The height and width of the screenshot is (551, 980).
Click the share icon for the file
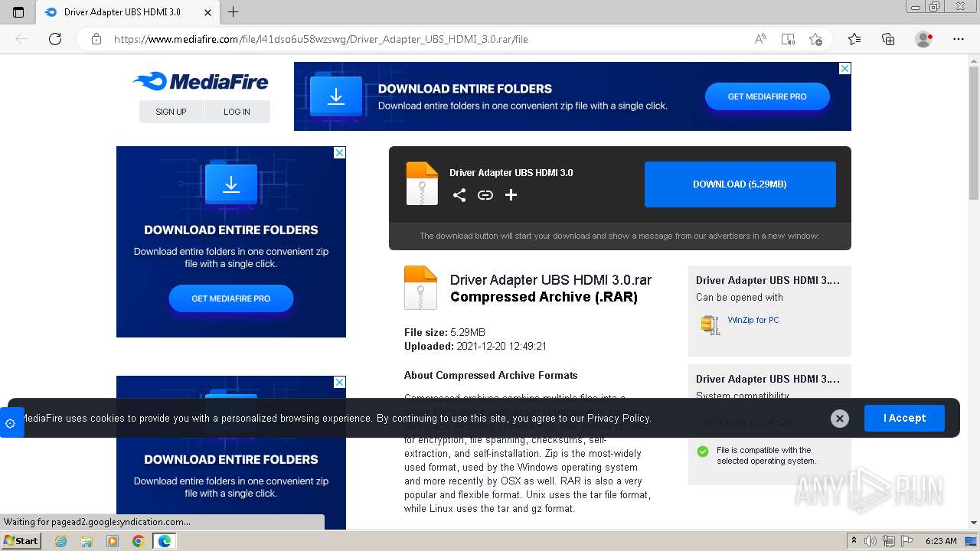(459, 195)
